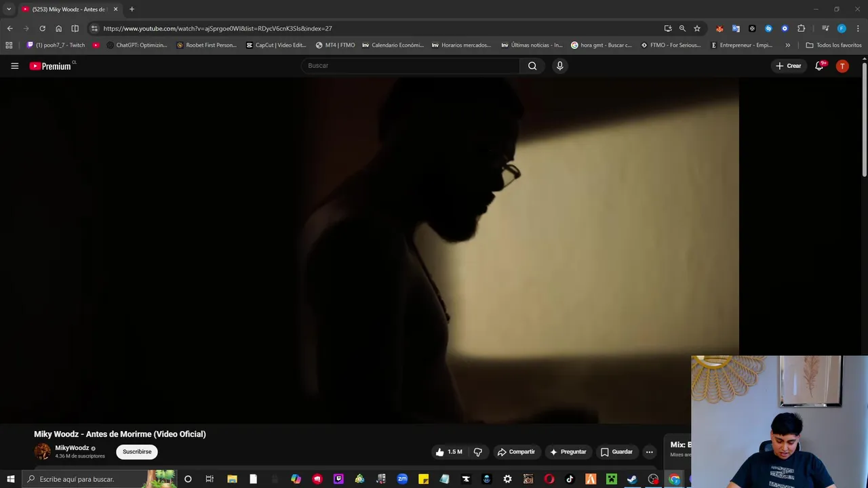Screen dimensions: 868x488
Task: Open Roobet First Person bookmark
Action: pyautogui.click(x=206, y=45)
